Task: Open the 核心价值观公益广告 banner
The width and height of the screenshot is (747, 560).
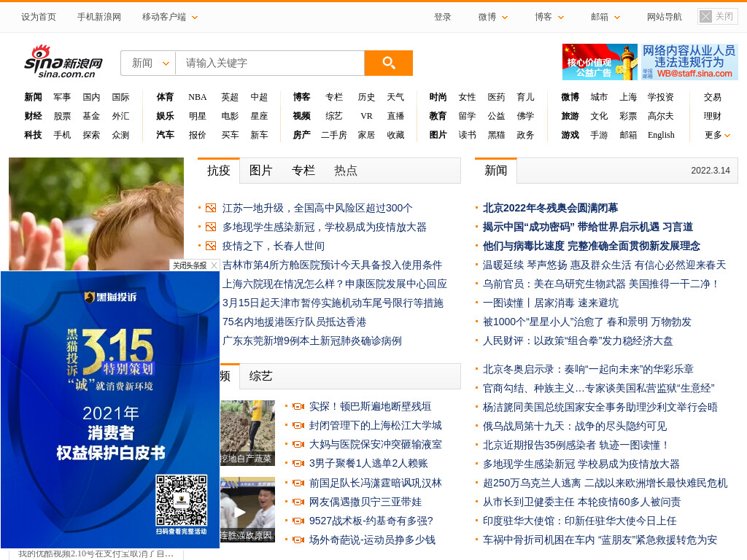Action: click(x=600, y=62)
